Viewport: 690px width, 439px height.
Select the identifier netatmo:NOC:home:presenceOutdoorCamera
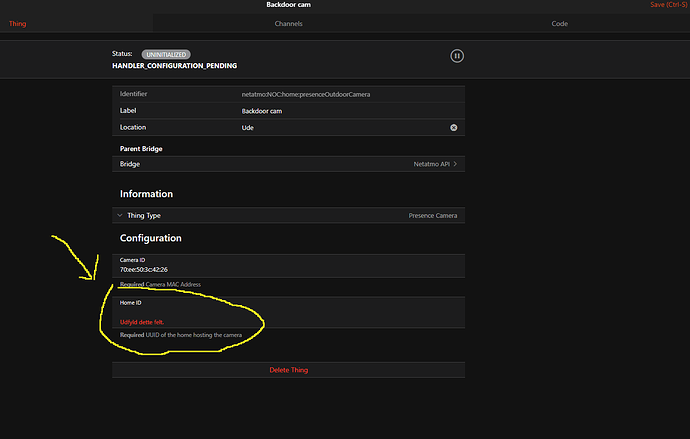(305, 94)
